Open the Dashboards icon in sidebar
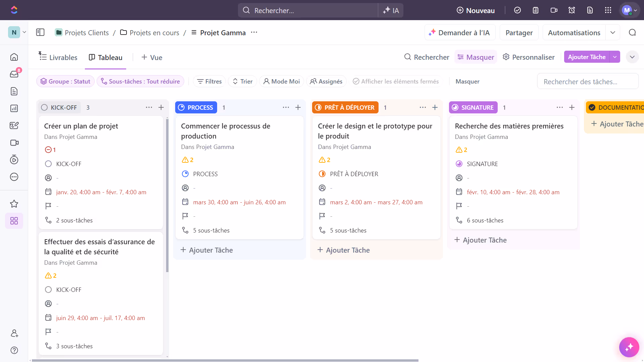The height and width of the screenshot is (362, 644). [14, 108]
